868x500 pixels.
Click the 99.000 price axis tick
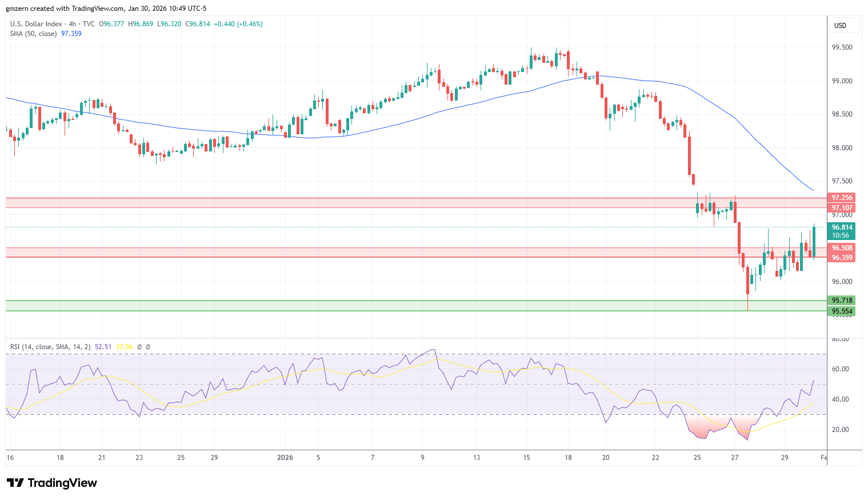[842, 81]
